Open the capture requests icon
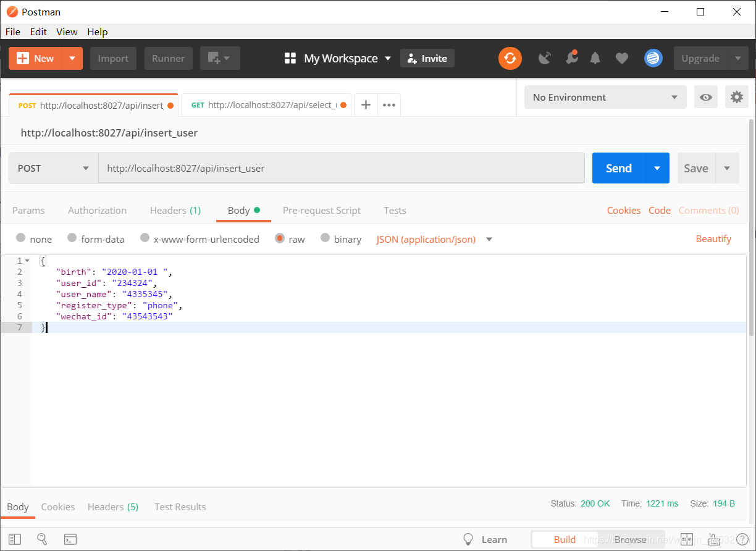Screen dimensions: 756x551 544,57
